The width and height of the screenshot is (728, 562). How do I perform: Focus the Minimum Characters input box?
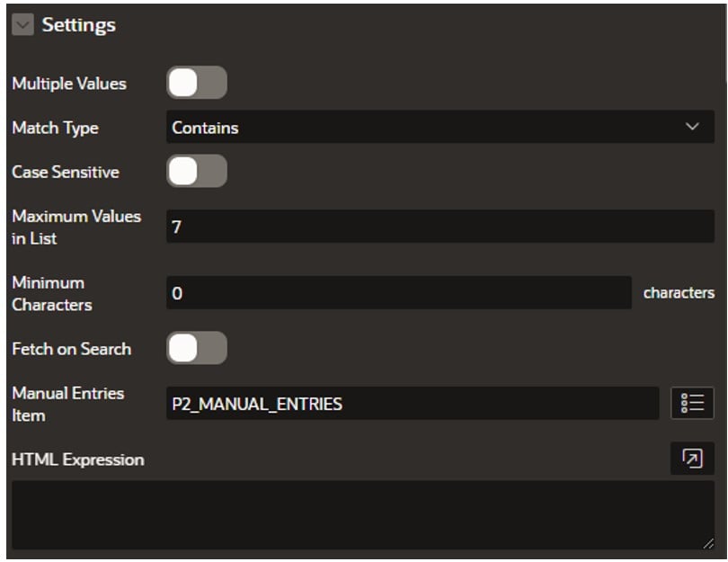399,292
